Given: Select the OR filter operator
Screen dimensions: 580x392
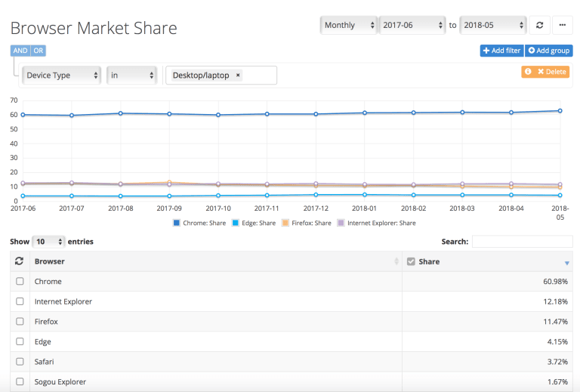Looking at the screenshot, I should click(38, 51).
